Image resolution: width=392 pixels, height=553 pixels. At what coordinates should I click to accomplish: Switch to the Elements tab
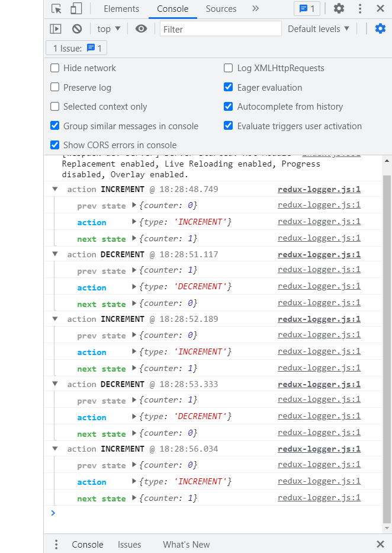121,9
